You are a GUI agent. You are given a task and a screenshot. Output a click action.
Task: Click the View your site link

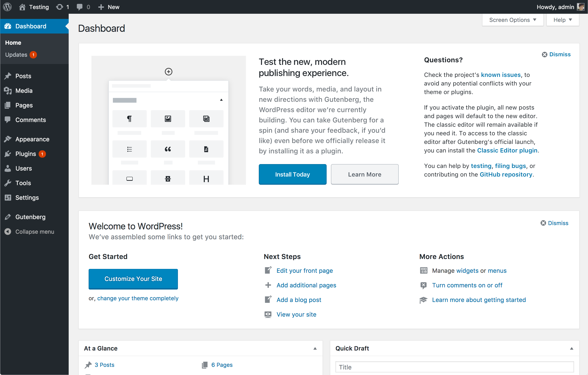tap(296, 314)
